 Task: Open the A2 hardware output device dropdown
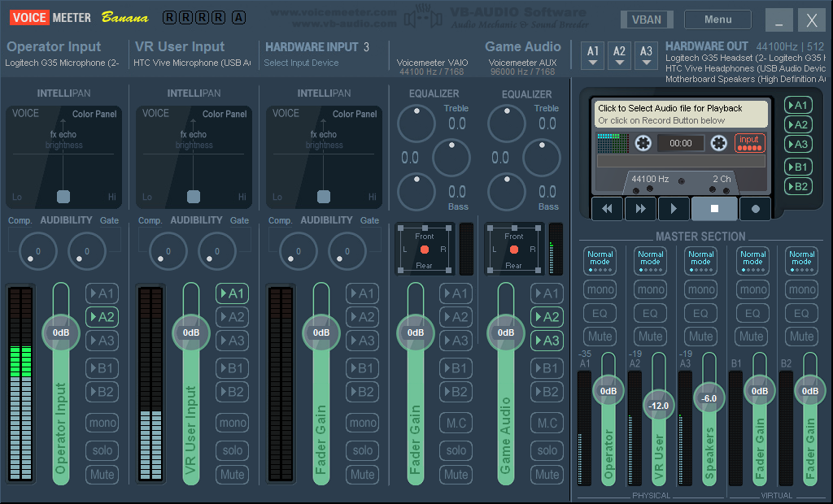coord(619,56)
